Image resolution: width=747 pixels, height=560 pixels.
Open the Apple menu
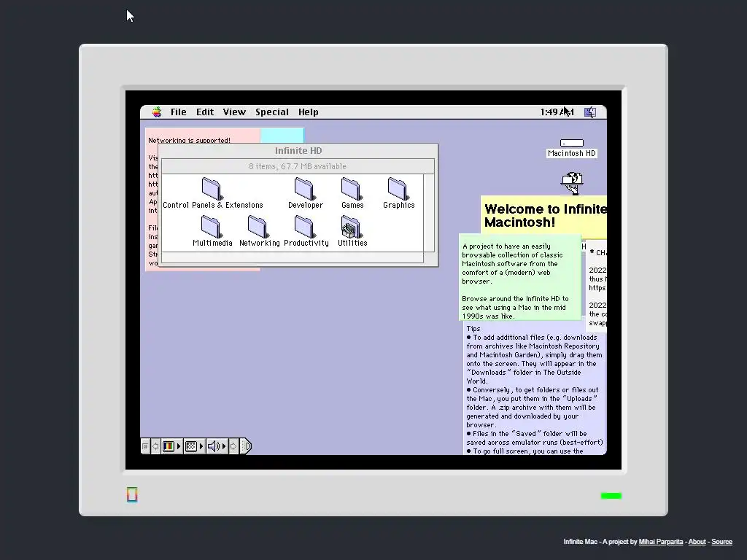[x=157, y=112]
